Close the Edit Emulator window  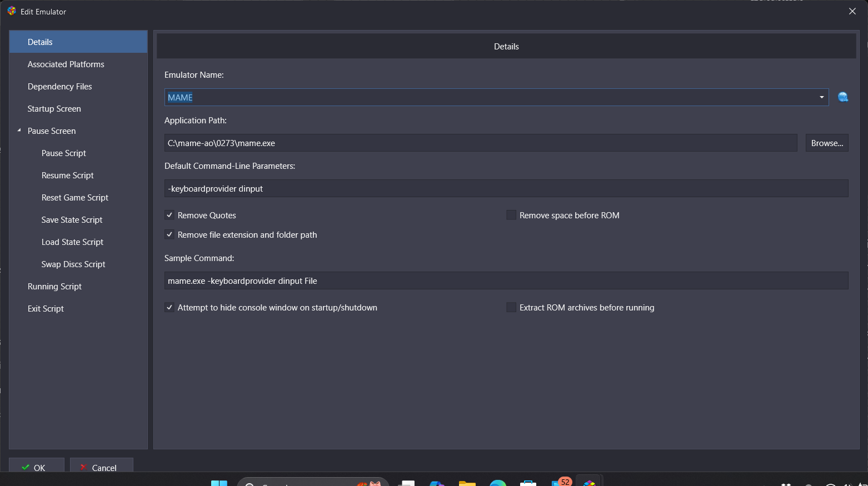pyautogui.click(x=852, y=11)
